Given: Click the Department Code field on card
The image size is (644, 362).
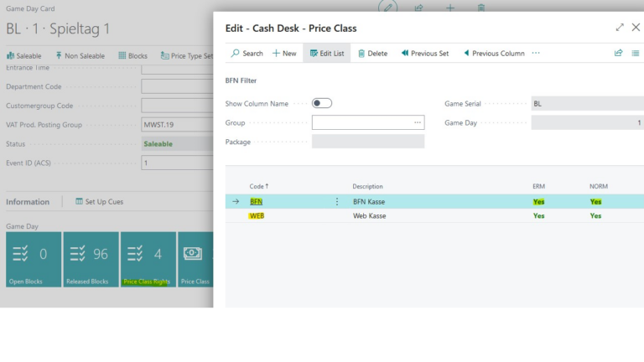Looking at the screenshot, I should pos(178,86).
